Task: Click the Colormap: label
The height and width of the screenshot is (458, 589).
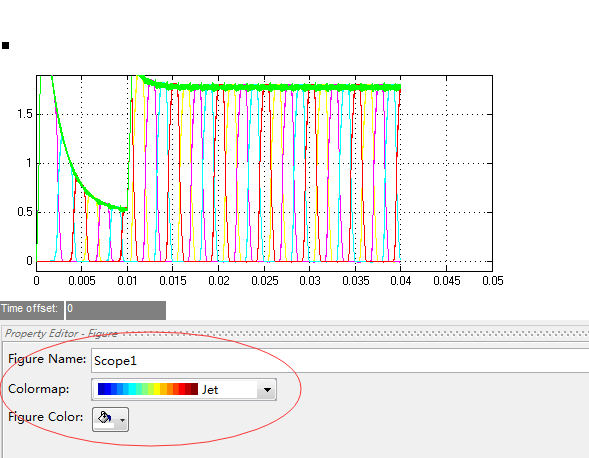Action: (39, 389)
